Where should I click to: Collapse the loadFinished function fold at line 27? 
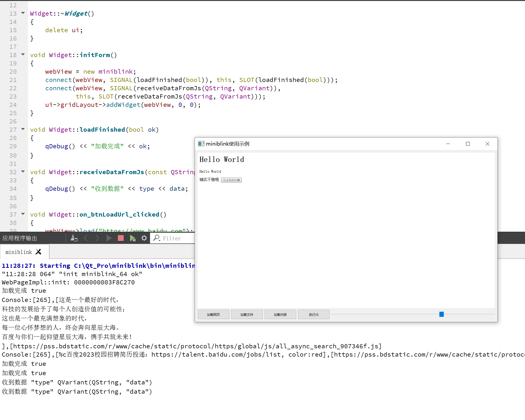23,129
